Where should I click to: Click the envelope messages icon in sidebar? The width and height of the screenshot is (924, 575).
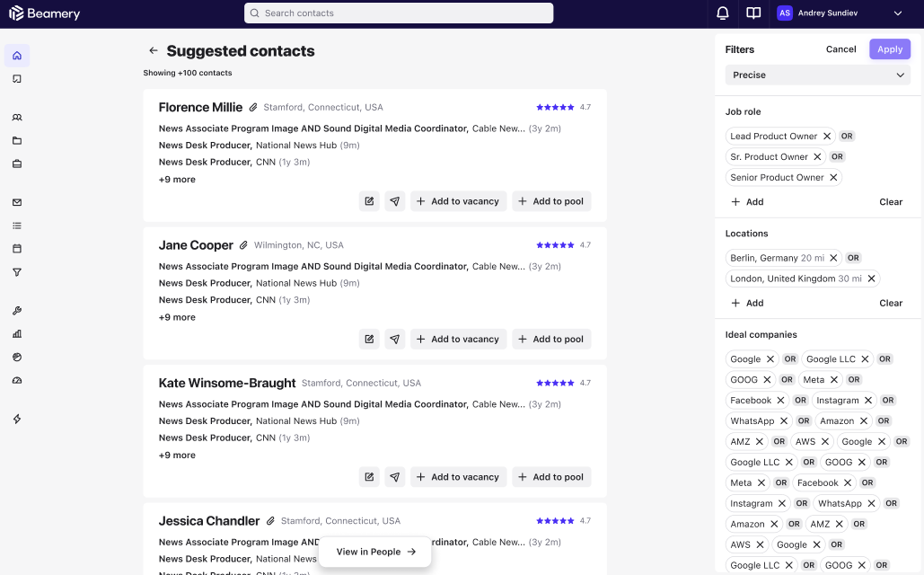(17, 202)
